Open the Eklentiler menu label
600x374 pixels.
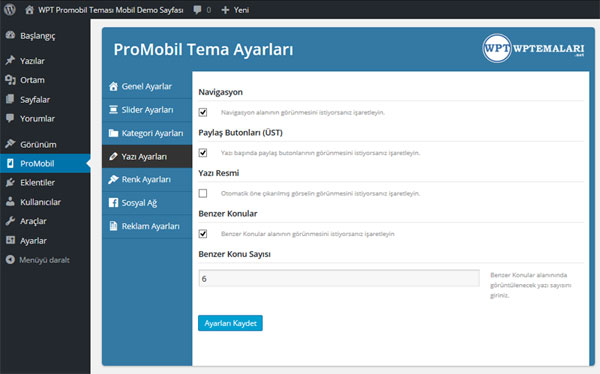coord(38,183)
